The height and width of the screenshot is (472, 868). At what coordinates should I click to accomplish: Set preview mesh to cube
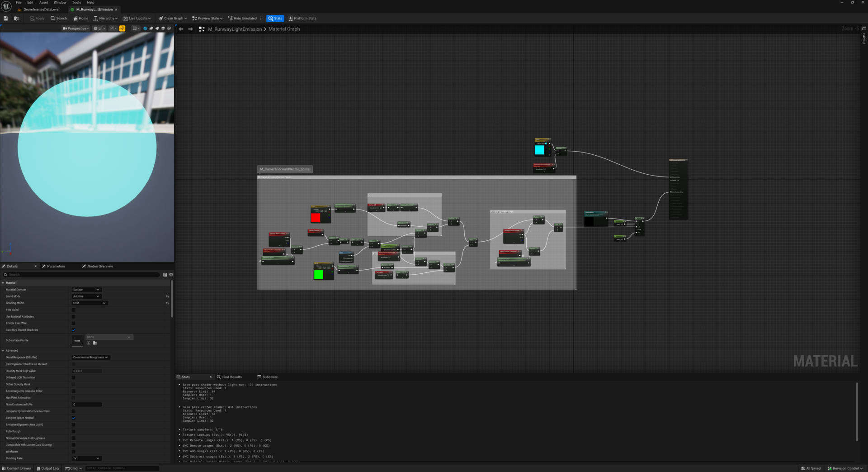pos(163,29)
